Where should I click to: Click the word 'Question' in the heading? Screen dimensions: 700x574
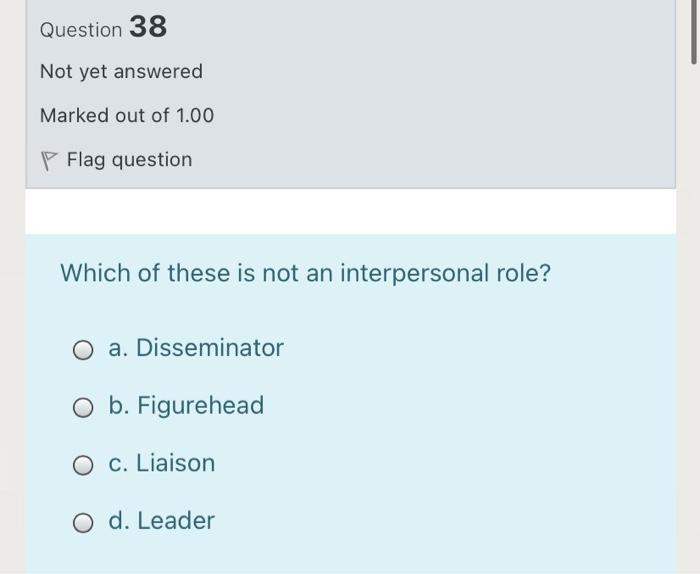(81, 30)
